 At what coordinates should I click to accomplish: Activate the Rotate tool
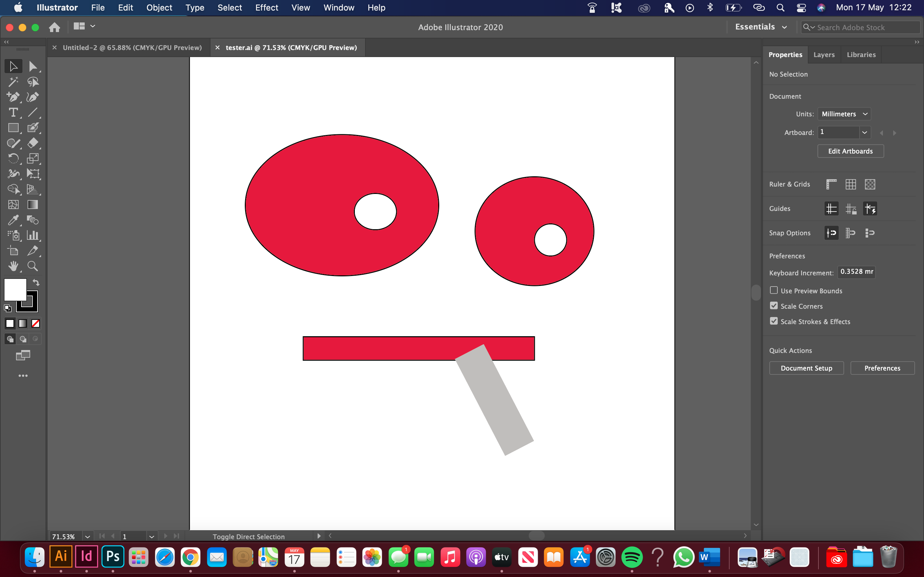pyautogui.click(x=13, y=158)
